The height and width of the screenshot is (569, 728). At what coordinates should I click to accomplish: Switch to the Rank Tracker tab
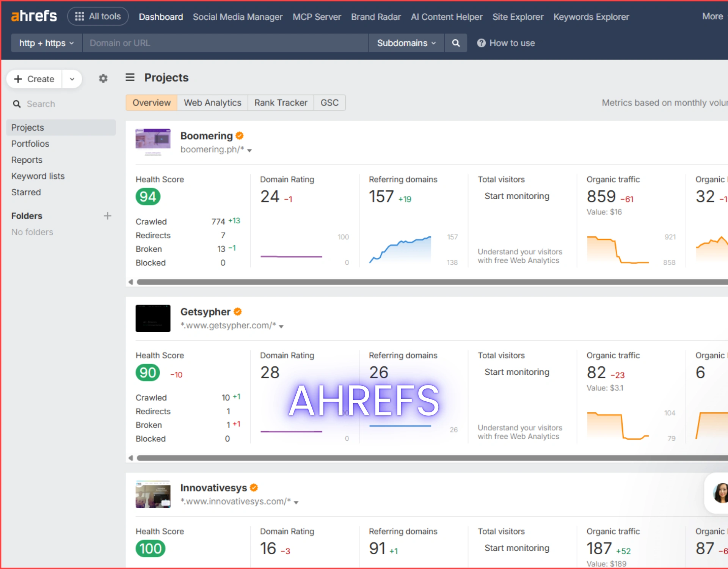pyautogui.click(x=281, y=102)
